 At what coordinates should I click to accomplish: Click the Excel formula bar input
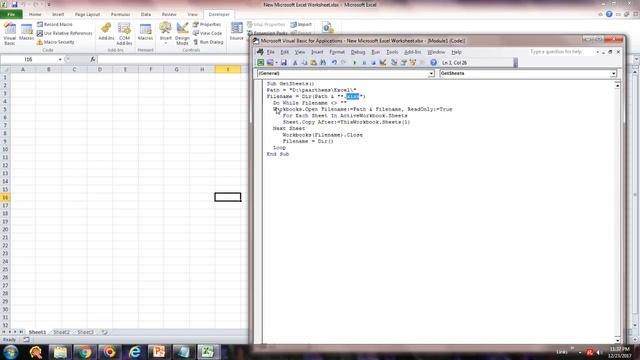click(173, 60)
